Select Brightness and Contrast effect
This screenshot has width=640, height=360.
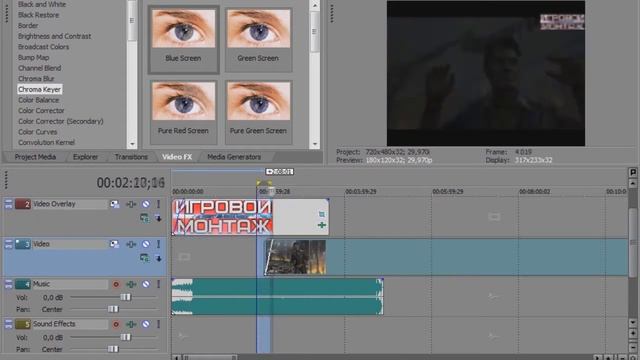54,36
